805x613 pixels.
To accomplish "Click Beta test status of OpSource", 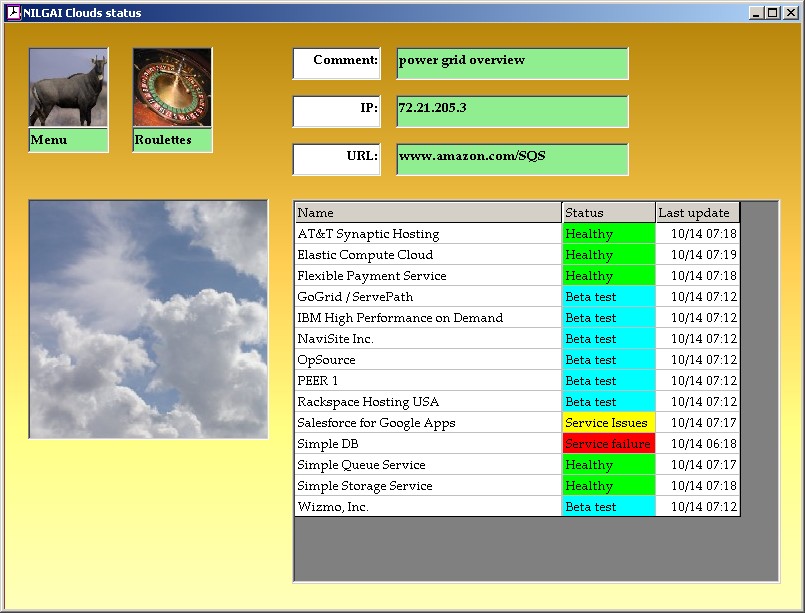I will click(609, 360).
